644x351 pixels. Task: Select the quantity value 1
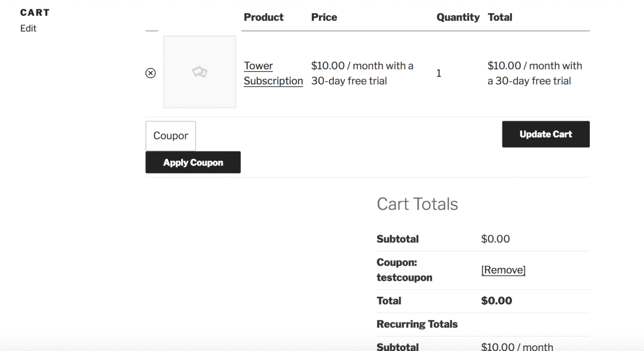(438, 73)
